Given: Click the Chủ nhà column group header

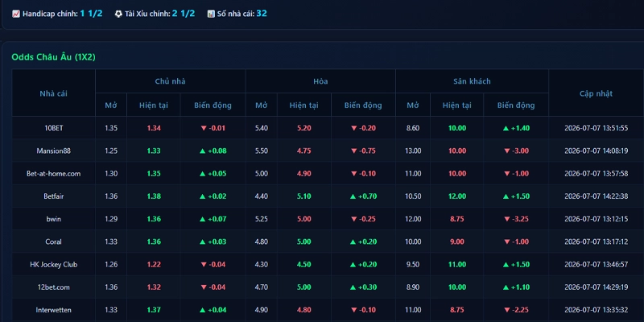Looking at the screenshot, I should pyautogui.click(x=171, y=81).
